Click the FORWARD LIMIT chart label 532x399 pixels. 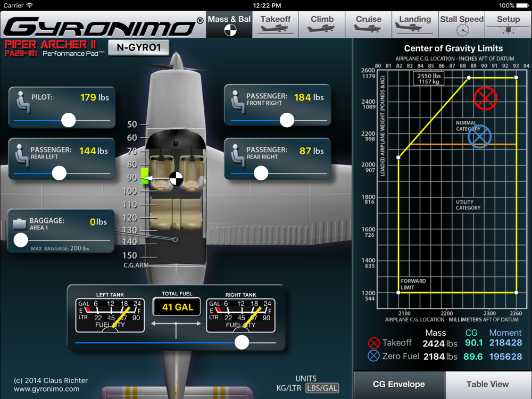coord(413,284)
